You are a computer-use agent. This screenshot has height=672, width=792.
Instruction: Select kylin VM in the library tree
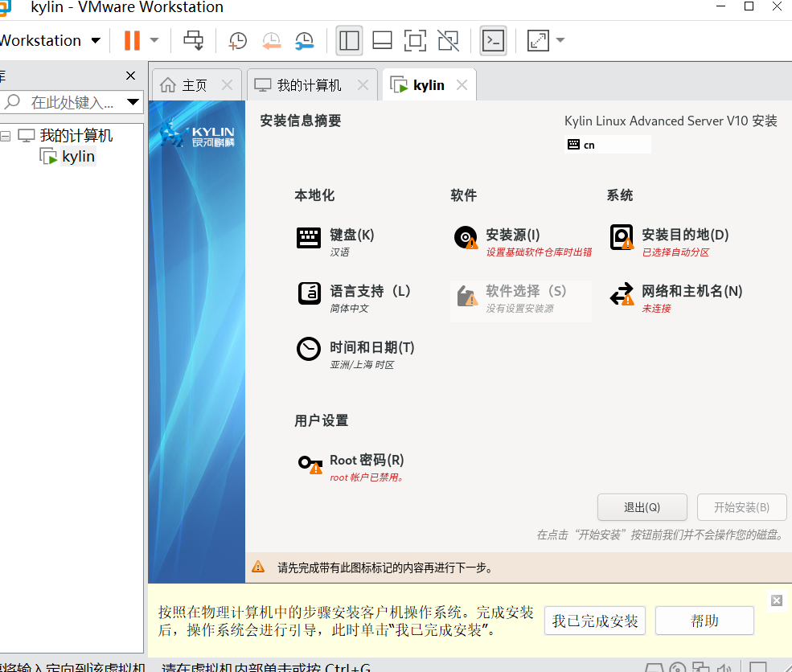78,157
